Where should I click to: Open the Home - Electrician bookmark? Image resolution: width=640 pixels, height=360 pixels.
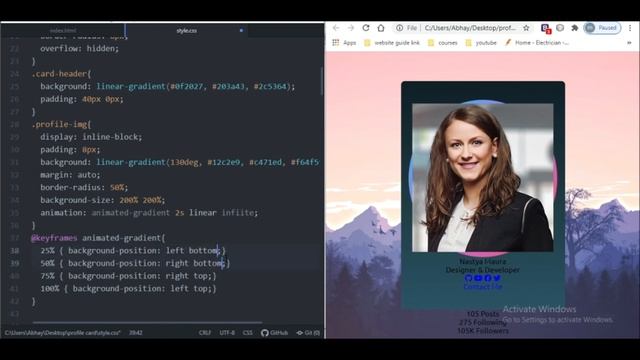point(536,42)
